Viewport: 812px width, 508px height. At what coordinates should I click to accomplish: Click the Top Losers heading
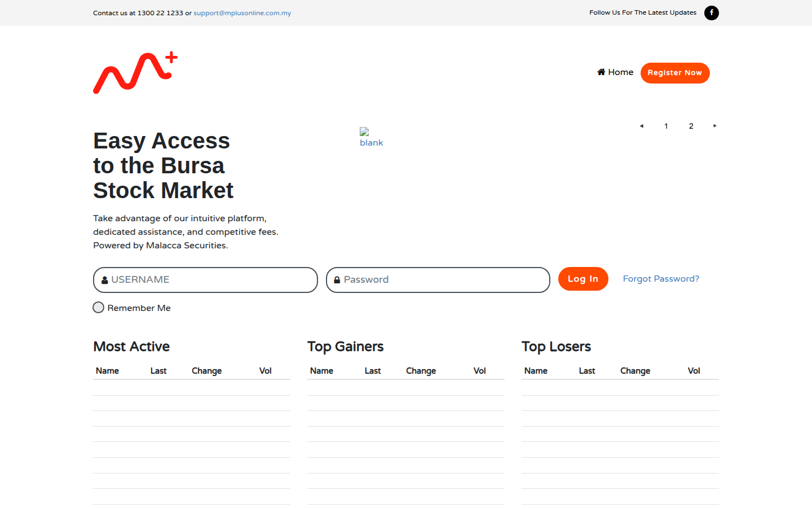[556, 347]
